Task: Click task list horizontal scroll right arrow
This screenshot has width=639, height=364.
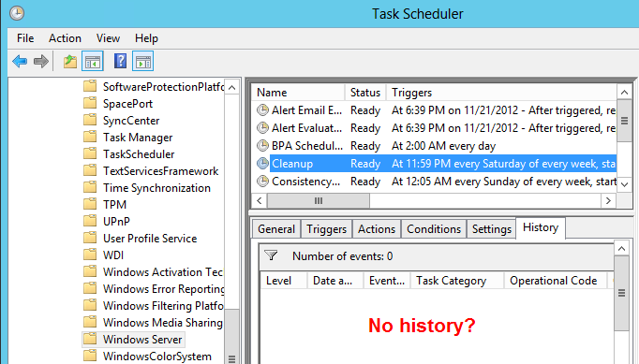Action: pos(608,200)
